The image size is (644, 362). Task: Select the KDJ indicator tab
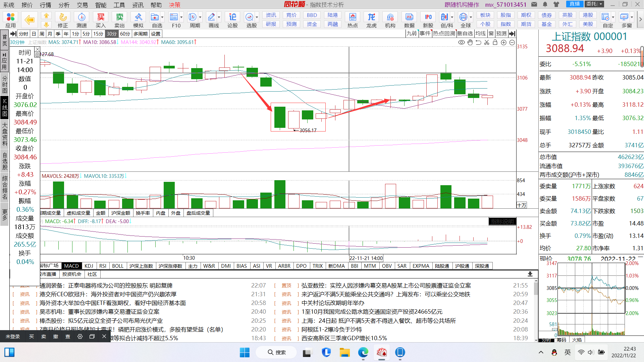pyautogui.click(x=89, y=266)
